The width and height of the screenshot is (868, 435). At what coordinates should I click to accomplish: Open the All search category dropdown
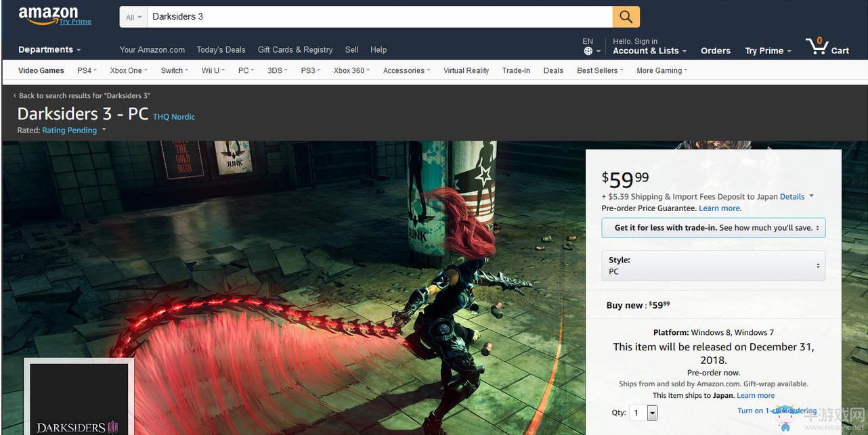point(133,17)
